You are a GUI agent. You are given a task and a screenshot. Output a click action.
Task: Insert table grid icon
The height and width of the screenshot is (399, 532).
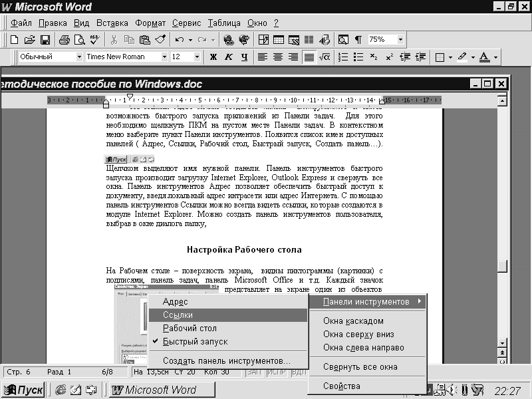coord(279,40)
